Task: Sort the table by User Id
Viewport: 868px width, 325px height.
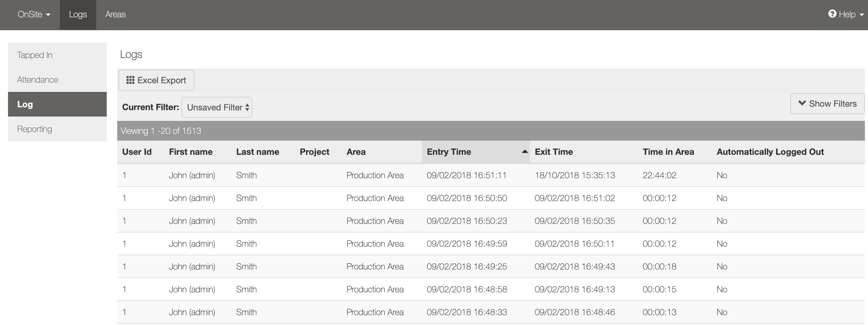Action: (137, 152)
